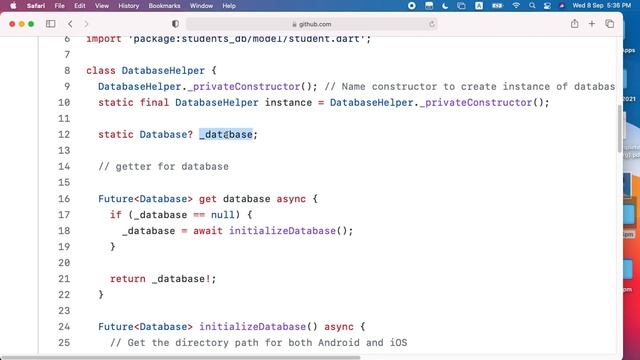Image resolution: width=640 pixels, height=360 pixels.
Task: Open the date and time notification center
Action: pyautogui.click(x=602, y=6)
